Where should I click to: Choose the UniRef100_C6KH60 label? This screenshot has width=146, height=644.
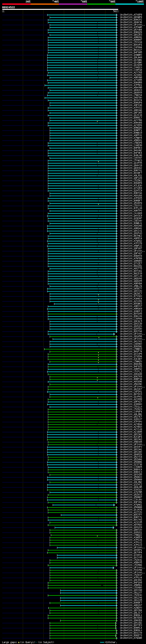tap(131, 344)
